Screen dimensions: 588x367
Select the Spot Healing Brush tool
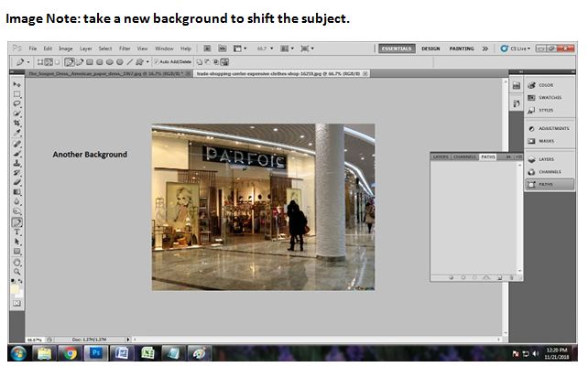(16, 144)
